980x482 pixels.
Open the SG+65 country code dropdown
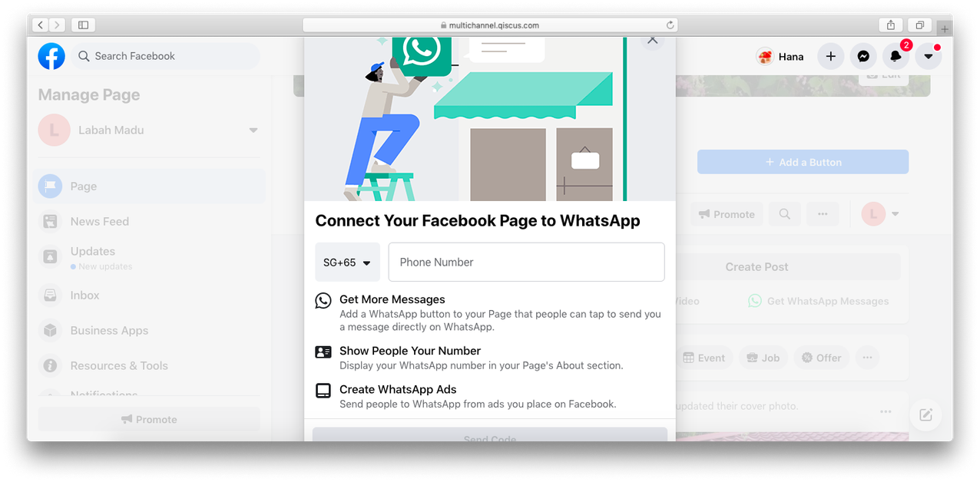[x=347, y=262]
